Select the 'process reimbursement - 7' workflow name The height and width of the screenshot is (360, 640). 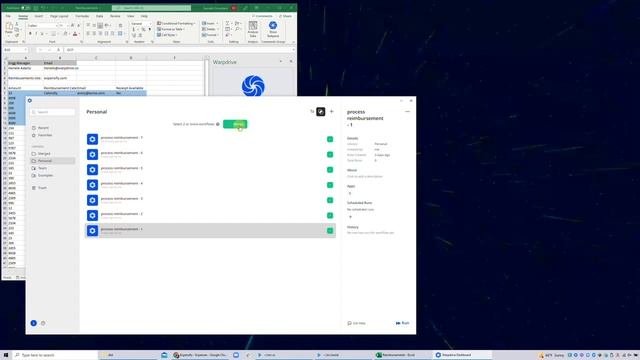pos(122,138)
